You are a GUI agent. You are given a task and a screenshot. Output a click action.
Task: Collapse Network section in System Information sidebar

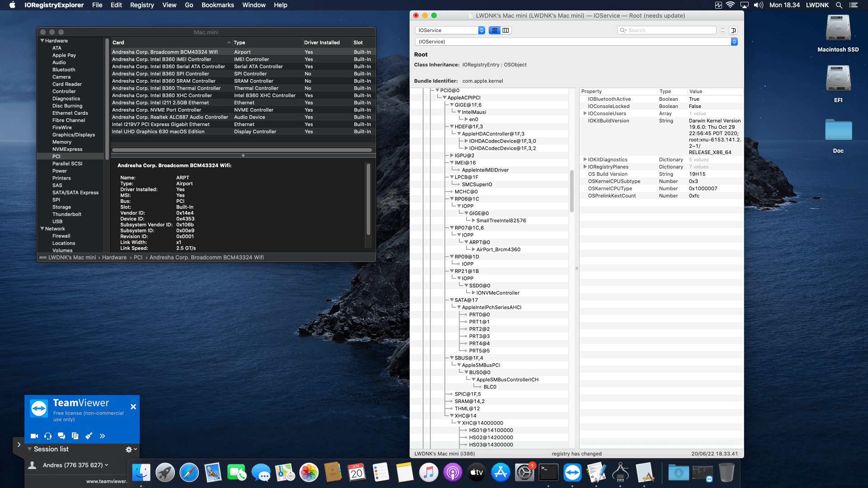[x=42, y=229]
